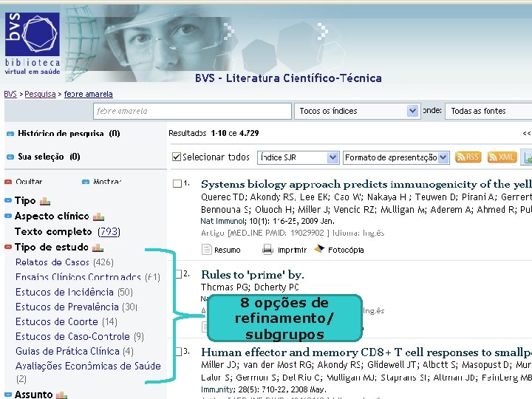The height and width of the screenshot is (399, 532).
Task: Click the Resumo document icon for result 1
Action: [206, 250]
